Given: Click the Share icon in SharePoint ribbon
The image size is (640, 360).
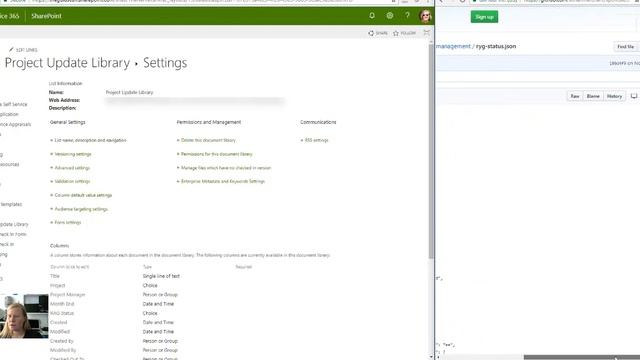Looking at the screenshot, I should (x=378, y=33).
